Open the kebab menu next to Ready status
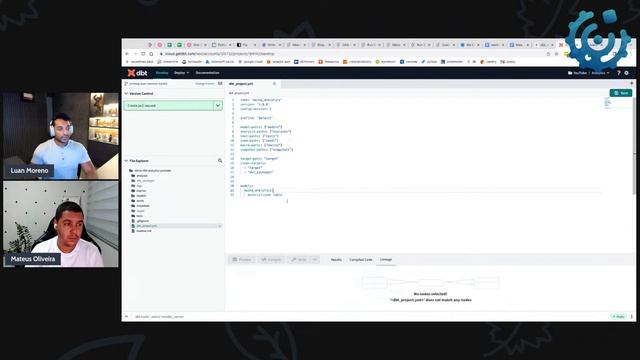The image size is (640, 360). coord(632,317)
